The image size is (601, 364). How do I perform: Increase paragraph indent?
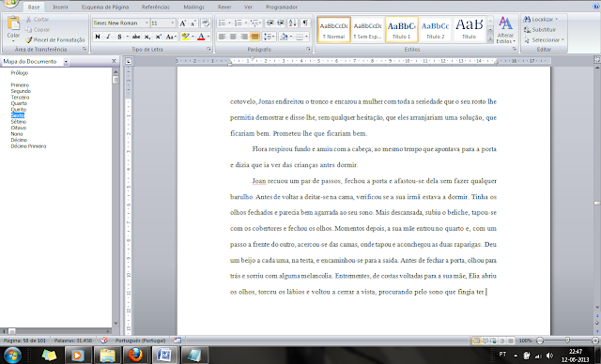click(281, 23)
